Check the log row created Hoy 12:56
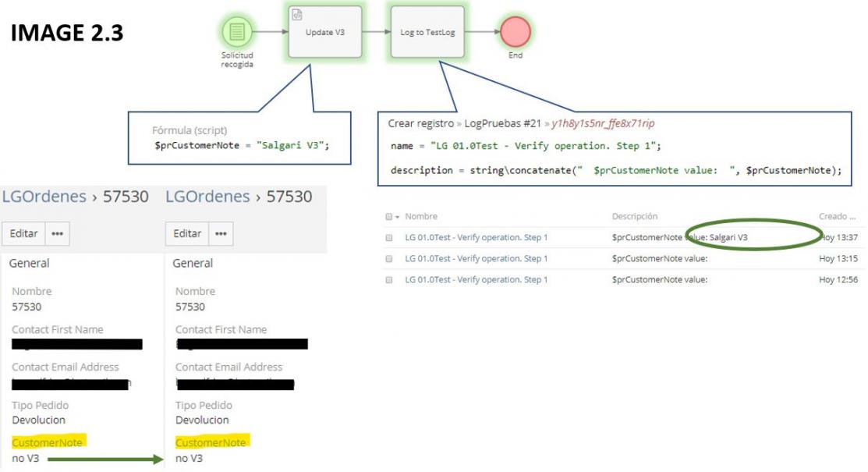Image resolution: width=868 pixels, height=472 pixels. (x=388, y=280)
